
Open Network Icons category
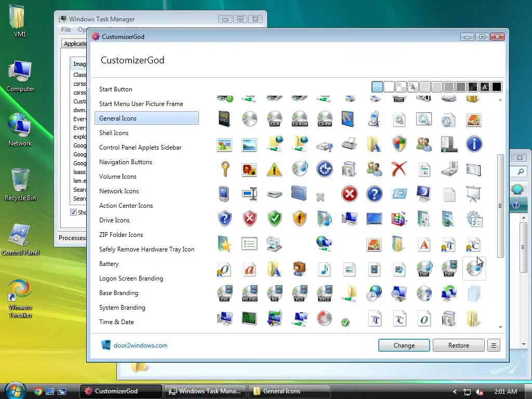[x=119, y=191]
